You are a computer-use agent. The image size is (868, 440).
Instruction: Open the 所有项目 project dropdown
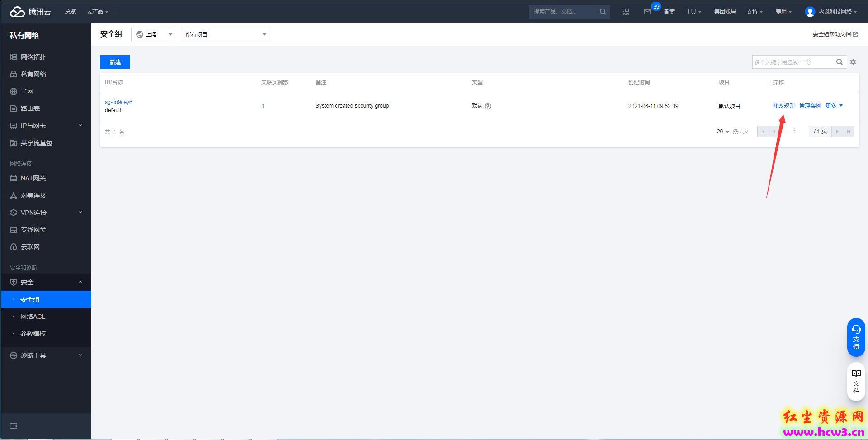226,34
